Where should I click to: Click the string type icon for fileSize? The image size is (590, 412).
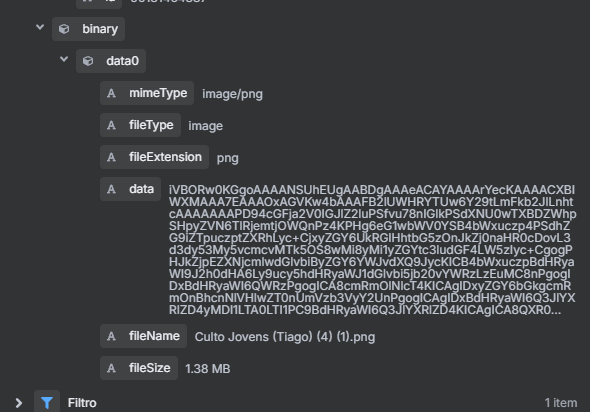coord(111,368)
